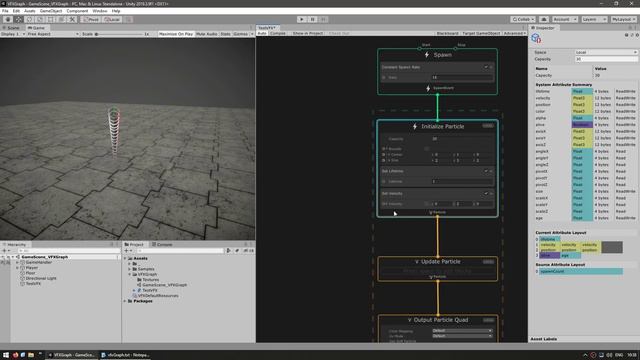Switch to Console tab
The height and width of the screenshot is (360, 640).
[x=162, y=244]
